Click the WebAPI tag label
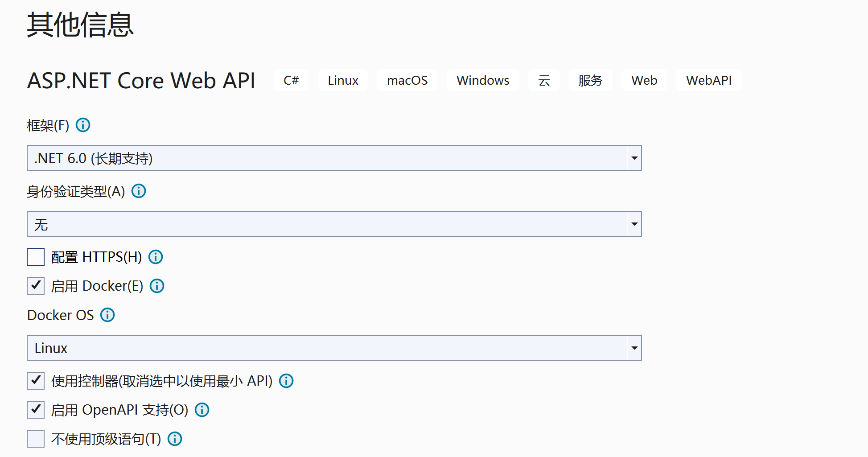This screenshot has height=457, width=868. [x=708, y=81]
